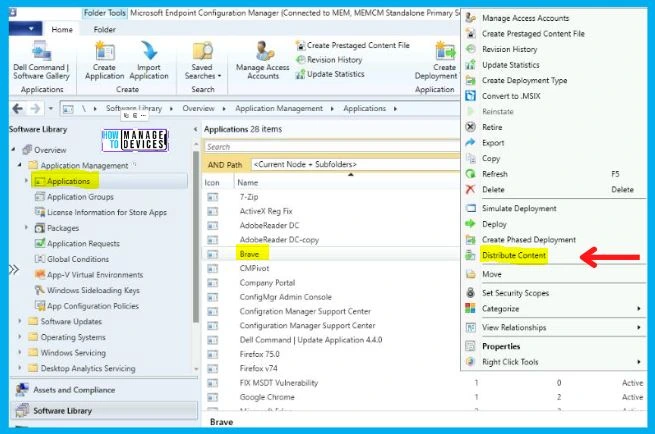The height and width of the screenshot is (434, 655).
Task: Open Saved Searches ribbon button
Action: (203, 61)
